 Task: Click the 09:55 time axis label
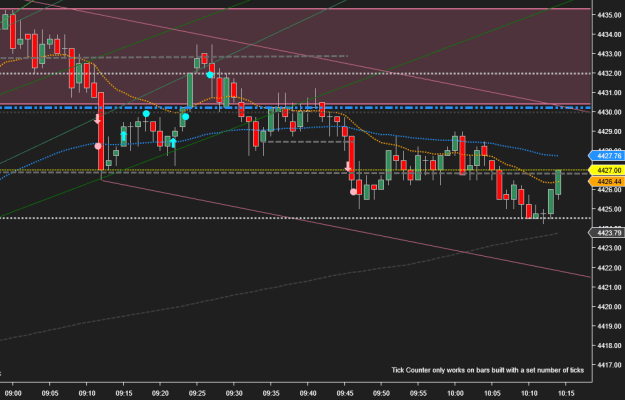[x=418, y=393]
